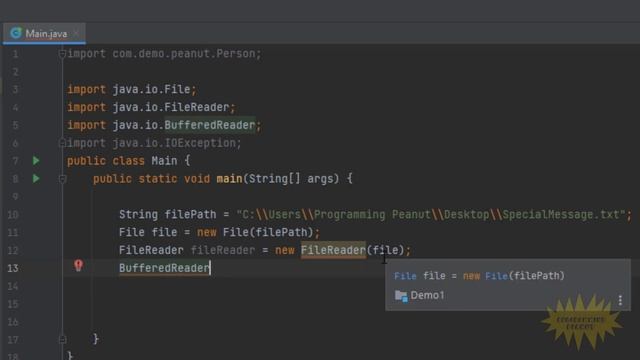Image resolution: width=640 pixels, height=360 pixels.
Task: Click the java.io.File import on line 3
Action: [151, 89]
